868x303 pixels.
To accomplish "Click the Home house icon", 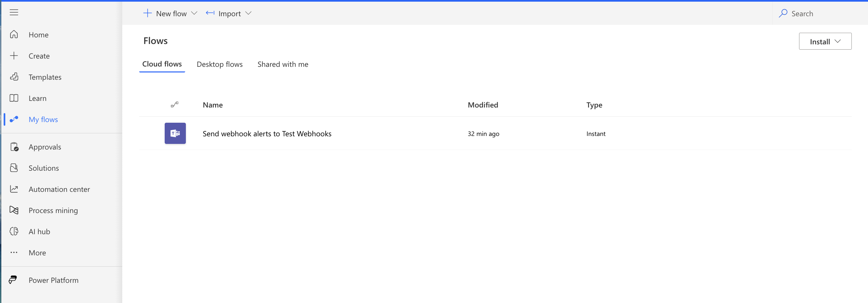I will point(14,35).
